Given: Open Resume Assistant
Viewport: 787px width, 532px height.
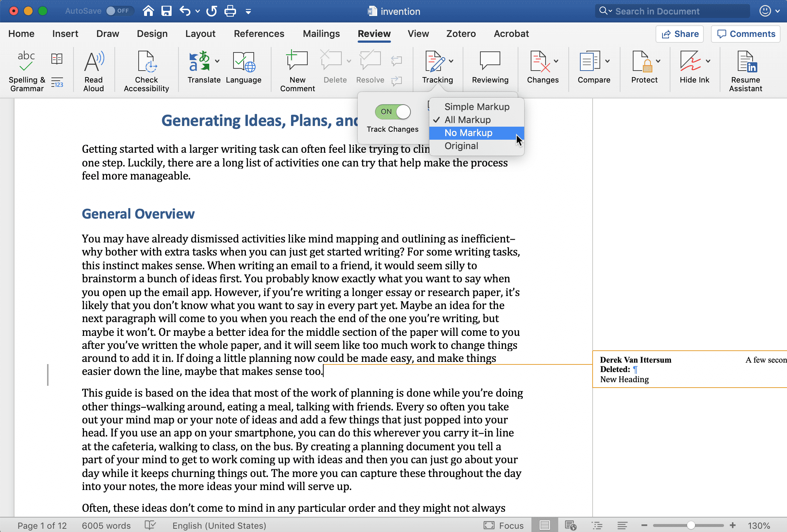Looking at the screenshot, I should click(x=745, y=71).
